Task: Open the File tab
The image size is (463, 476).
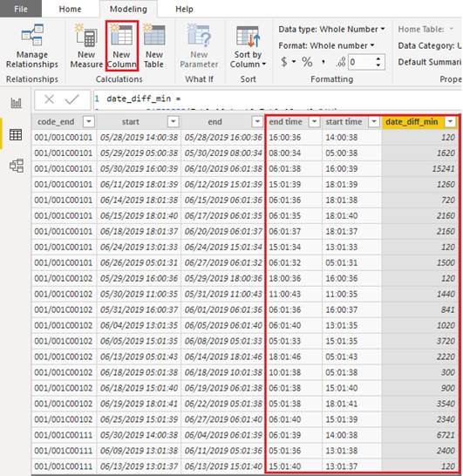Action: point(21,9)
